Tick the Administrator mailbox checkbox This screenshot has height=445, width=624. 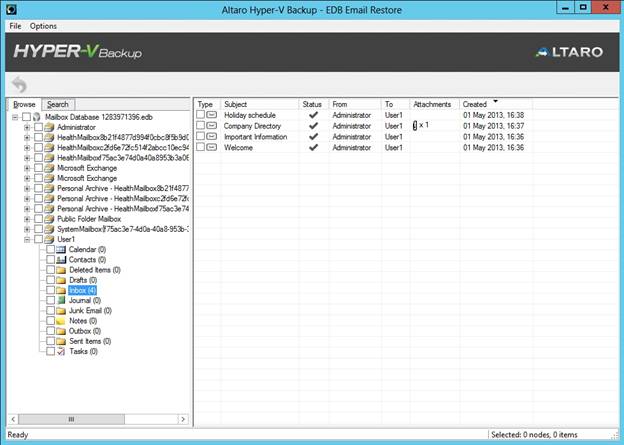(39, 127)
